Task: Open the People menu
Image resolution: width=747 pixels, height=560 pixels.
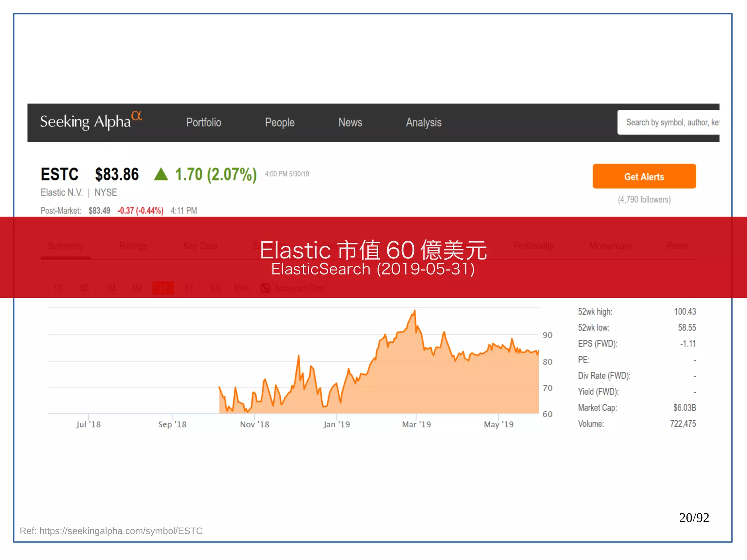Action: (280, 122)
